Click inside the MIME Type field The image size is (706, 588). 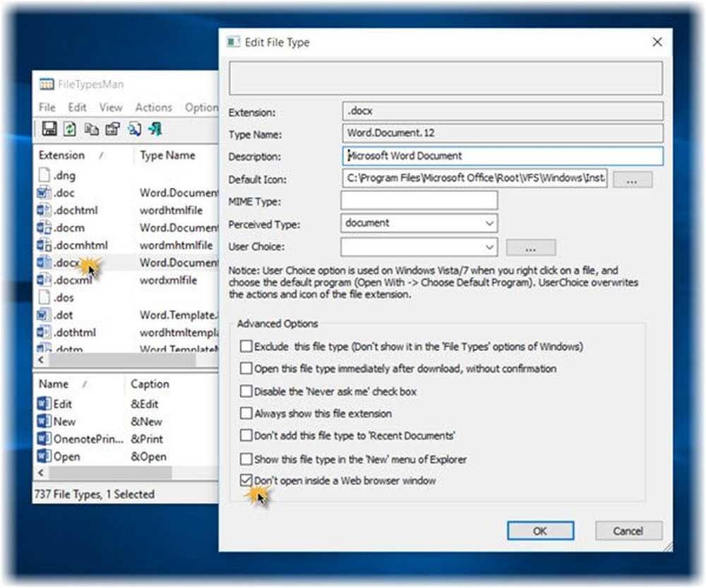click(419, 201)
